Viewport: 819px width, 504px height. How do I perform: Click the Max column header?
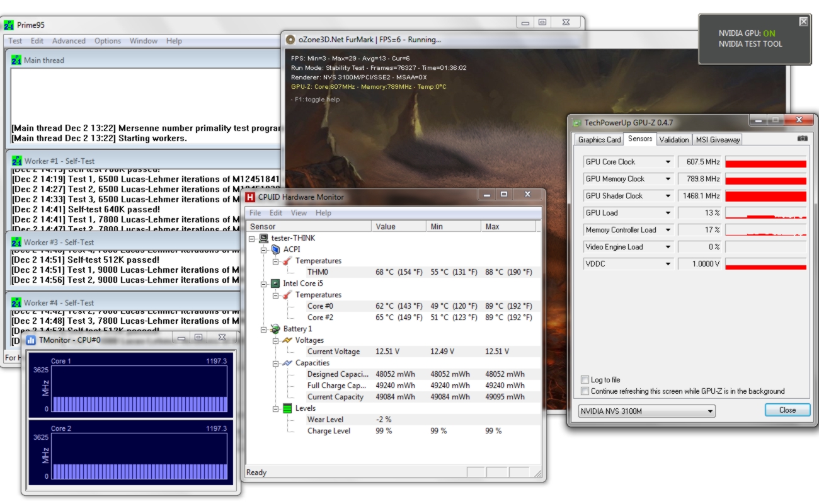(x=508, y=226)
